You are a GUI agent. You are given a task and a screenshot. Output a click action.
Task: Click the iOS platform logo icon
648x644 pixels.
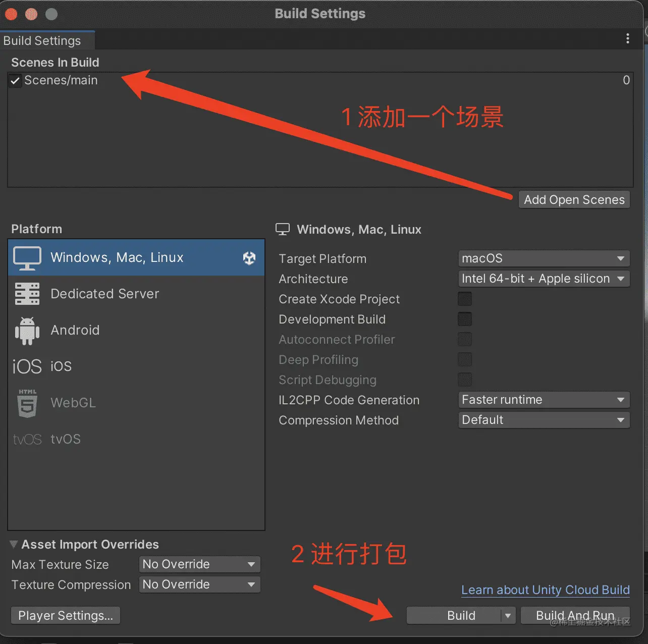(27, 366)
